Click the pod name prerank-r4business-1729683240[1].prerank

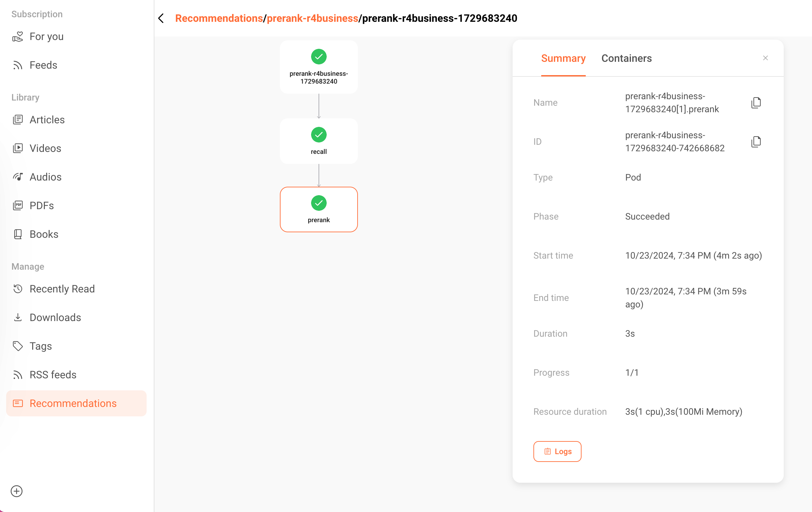pos(672,102)
